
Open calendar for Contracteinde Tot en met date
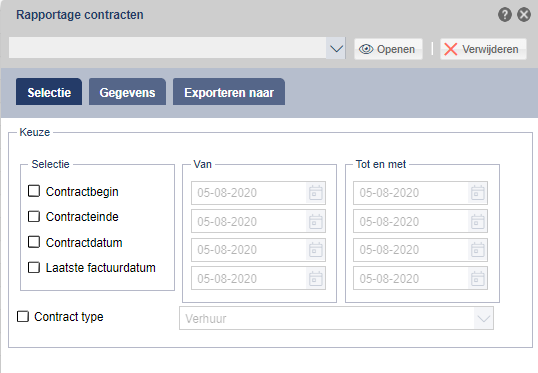point(477,221)
